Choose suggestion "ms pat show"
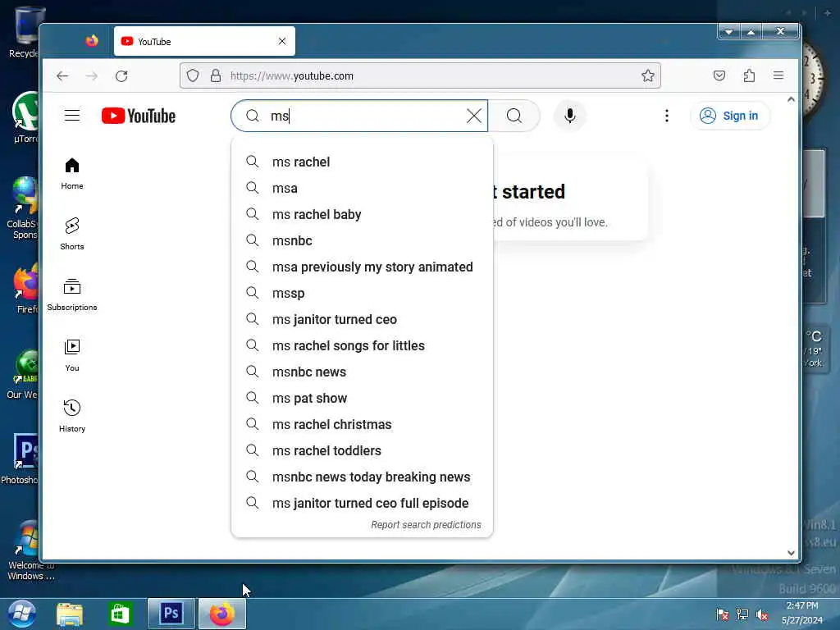Screen dimensions: 840x630 tap(362, 398)
